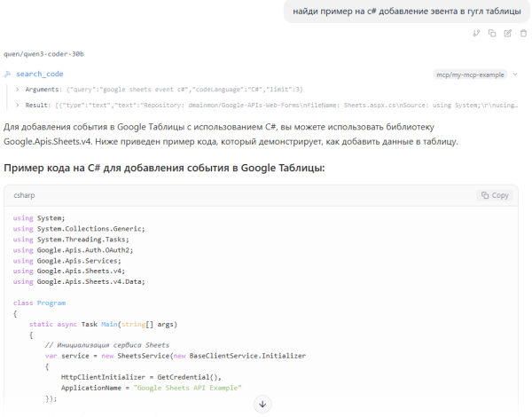
Task: Click the 'class Program' line in the code
Action: (39, 303)
